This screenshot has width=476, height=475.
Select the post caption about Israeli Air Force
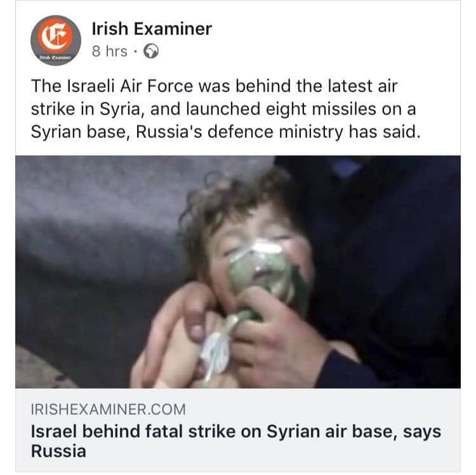click(226, 109)
